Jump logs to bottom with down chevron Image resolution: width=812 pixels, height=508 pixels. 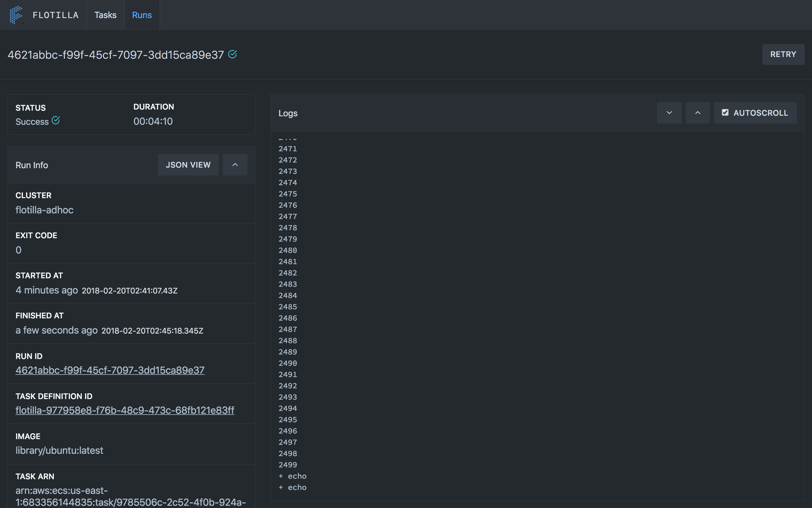(x=669, y=113)
